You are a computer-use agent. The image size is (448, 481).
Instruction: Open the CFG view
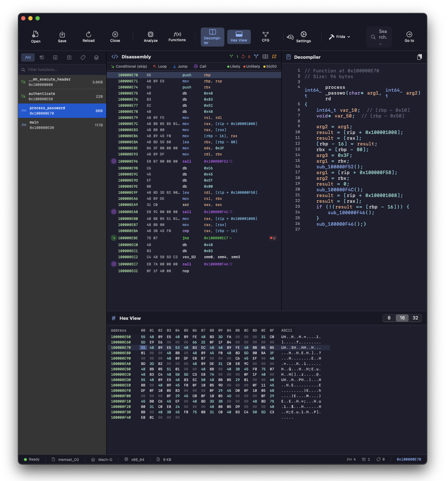265,37
